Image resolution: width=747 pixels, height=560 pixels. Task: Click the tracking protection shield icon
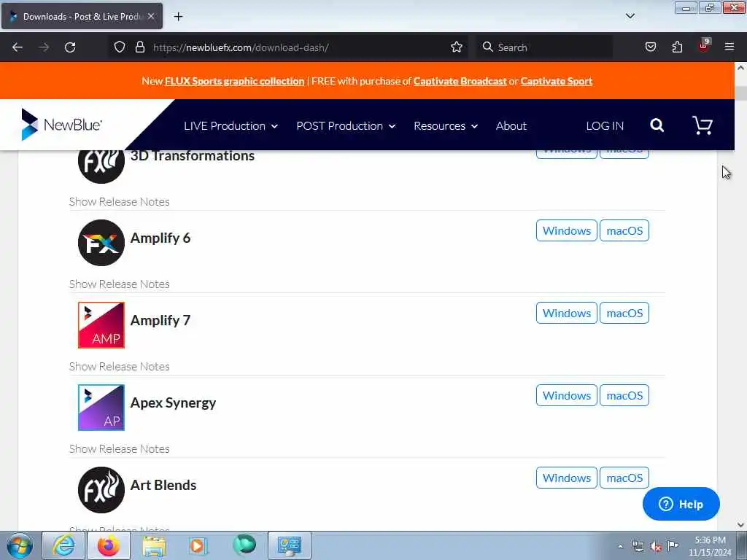(120, 47)
